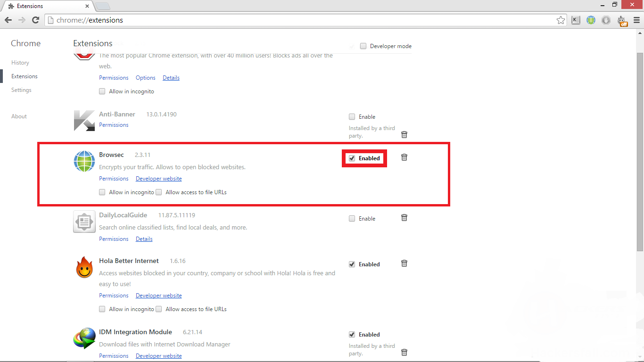Click the Anti-Banner Kaspersky logo
Screen dimensions: 644x362
tap(84, 120)
